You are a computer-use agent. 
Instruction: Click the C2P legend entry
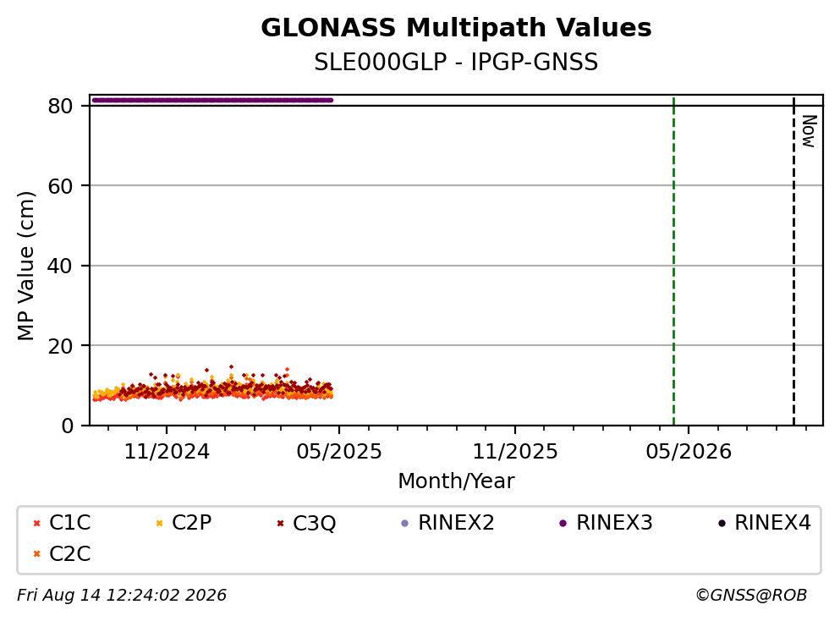pos(184,522)
